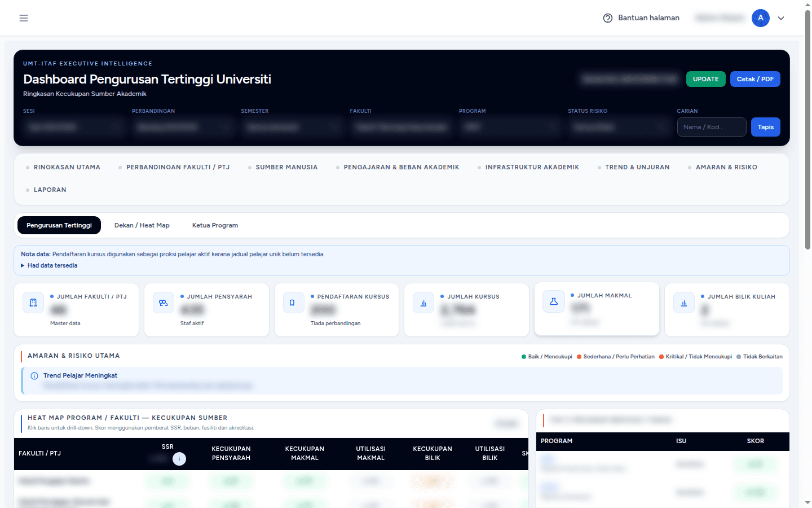This screenshot has width=812, height=508.
Task: Click the Kritikal / Tidak Mencukupi legend label
Action: pyautogui.click(x=699, y=357)
